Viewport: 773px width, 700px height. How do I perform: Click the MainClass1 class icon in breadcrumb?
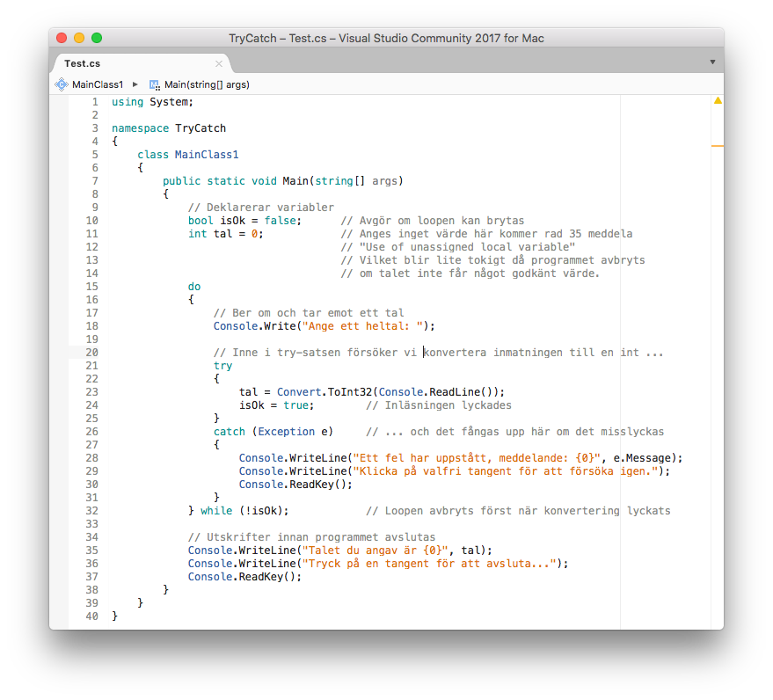point(62,84)
